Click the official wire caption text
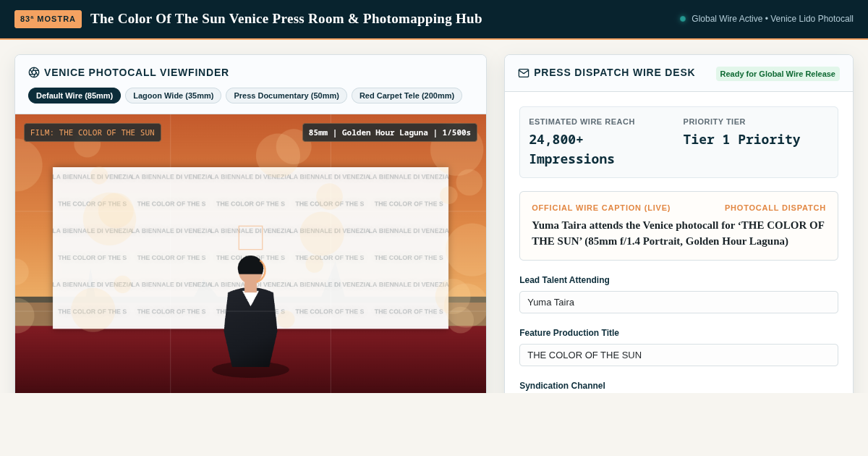The width and height of the screenshot is (868, 456). [678, 233]
